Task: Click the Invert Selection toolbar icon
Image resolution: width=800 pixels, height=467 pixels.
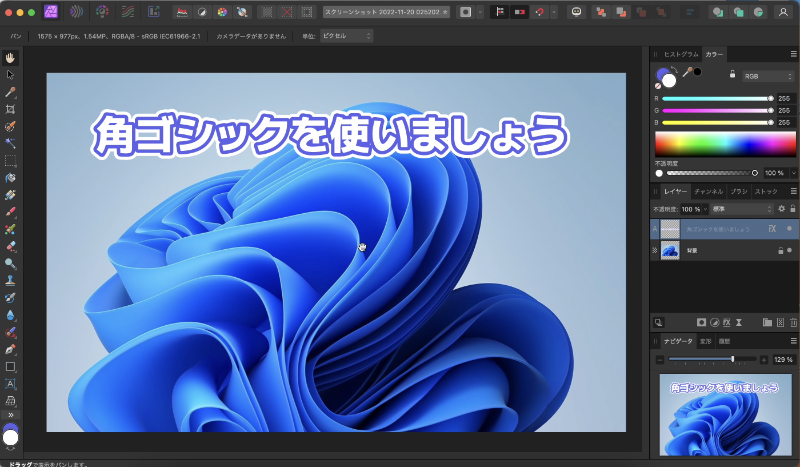Action: [x=307, y=12]
